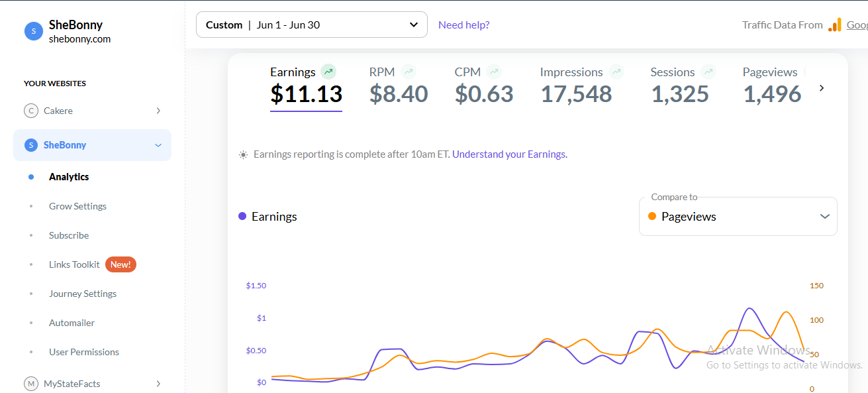Click the Cakere site letter icon
Image resolution: width=868 pixels, height=393 pixels.
pyautogui.click(x=30, y=111)
